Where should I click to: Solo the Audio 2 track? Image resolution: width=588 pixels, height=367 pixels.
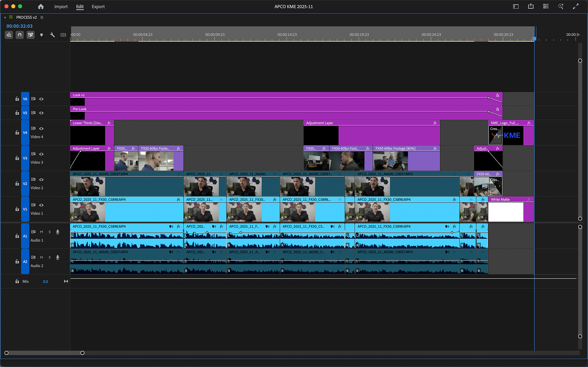(50, 257)
